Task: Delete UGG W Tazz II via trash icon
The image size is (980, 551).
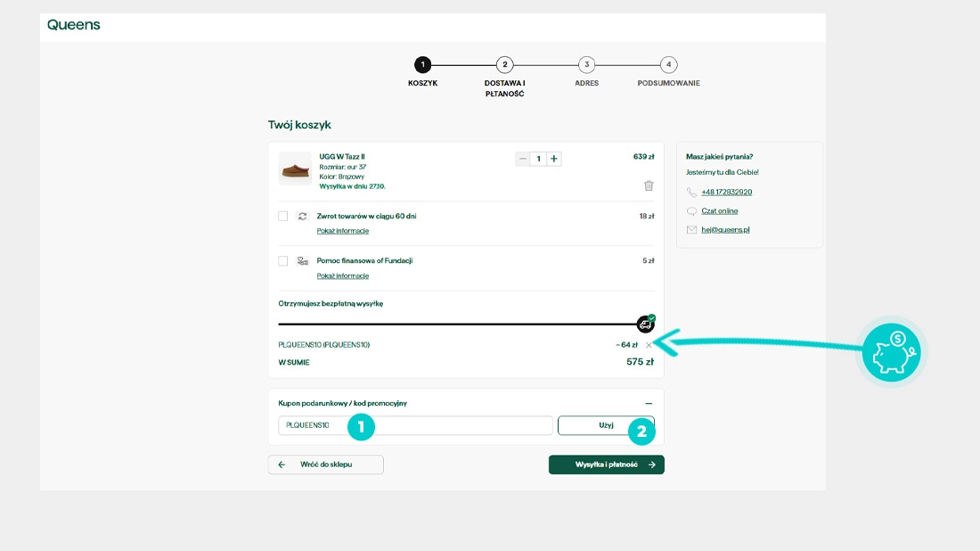Action: [649, 185]
